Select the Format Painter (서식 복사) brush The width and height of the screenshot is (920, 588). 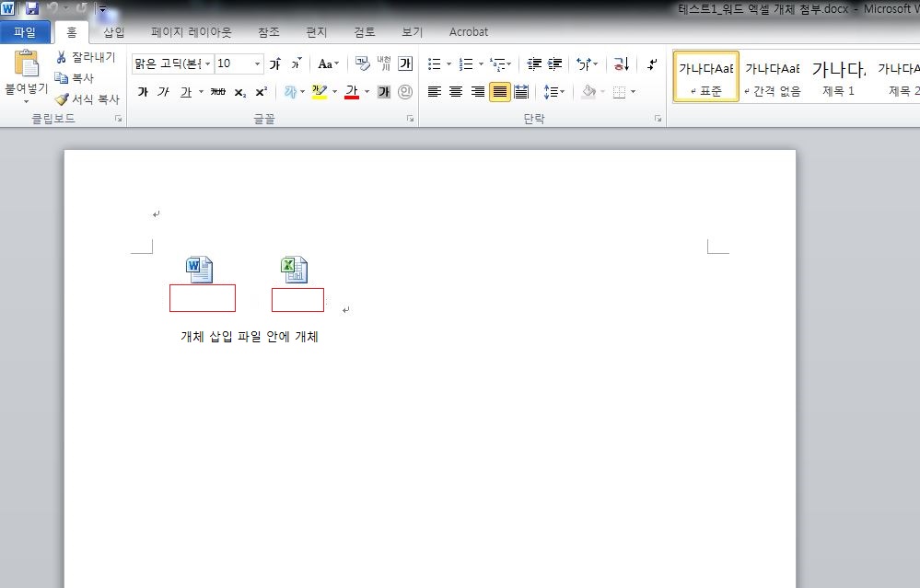(62, 99)
